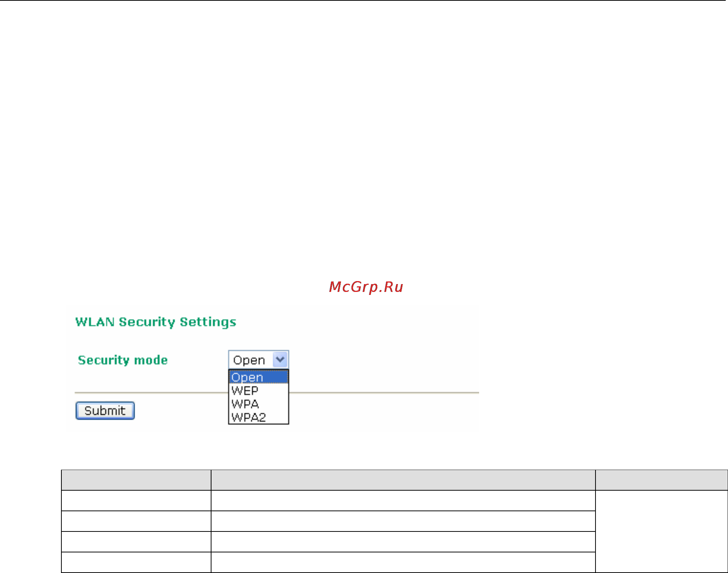Open the Security mode dropdown arrow
This screenshot has width=728, height=573.
[x=280, y=360]
